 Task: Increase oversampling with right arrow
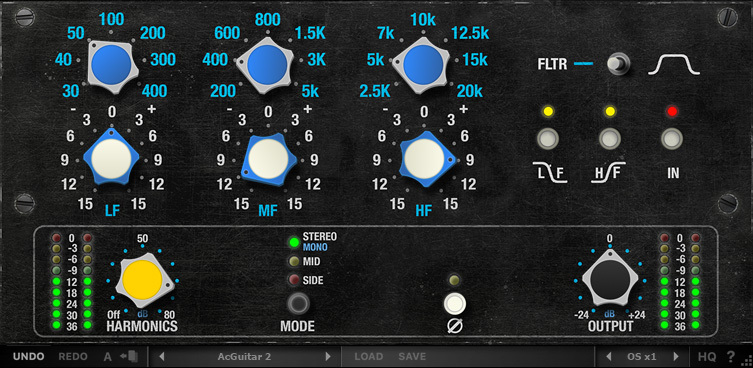pyautogui.click(x=676, y=356)
